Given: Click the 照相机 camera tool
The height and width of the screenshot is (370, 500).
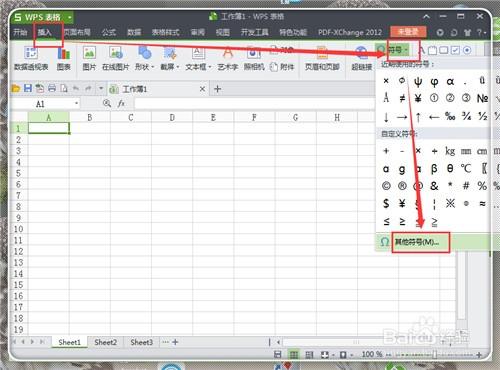Looking at the screenshot, I should [x=254, y=59].
